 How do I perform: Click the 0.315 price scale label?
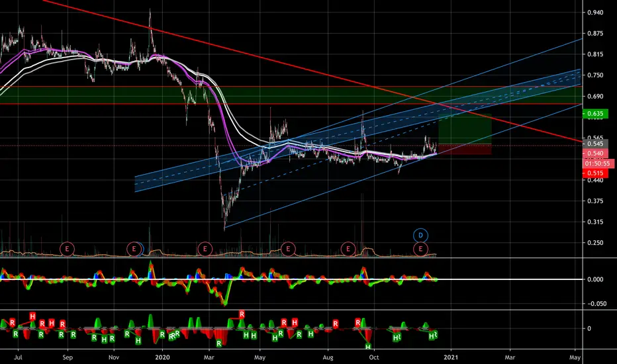(x=595, y=222)
